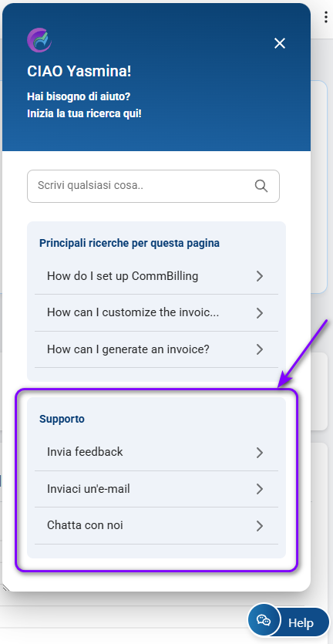Click the chevron beside the generate invoice question
Screen dimensions: 333x644
(260, 349)
